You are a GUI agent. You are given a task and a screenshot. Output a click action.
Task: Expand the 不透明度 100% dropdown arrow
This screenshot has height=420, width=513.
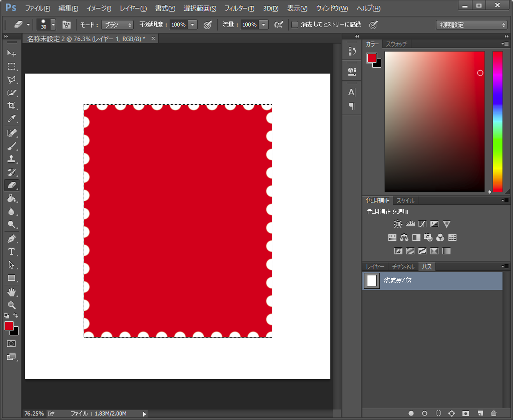pyautogui.click(x=193, y=25)
